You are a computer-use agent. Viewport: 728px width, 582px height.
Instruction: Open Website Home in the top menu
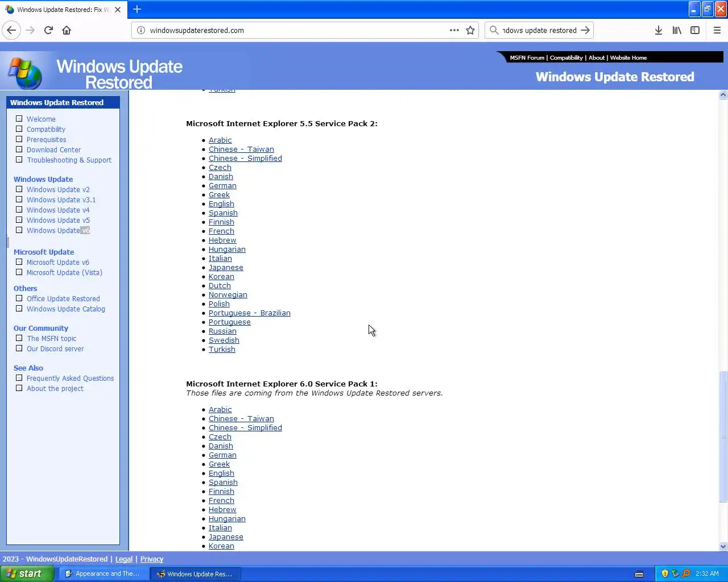[628, 57]
